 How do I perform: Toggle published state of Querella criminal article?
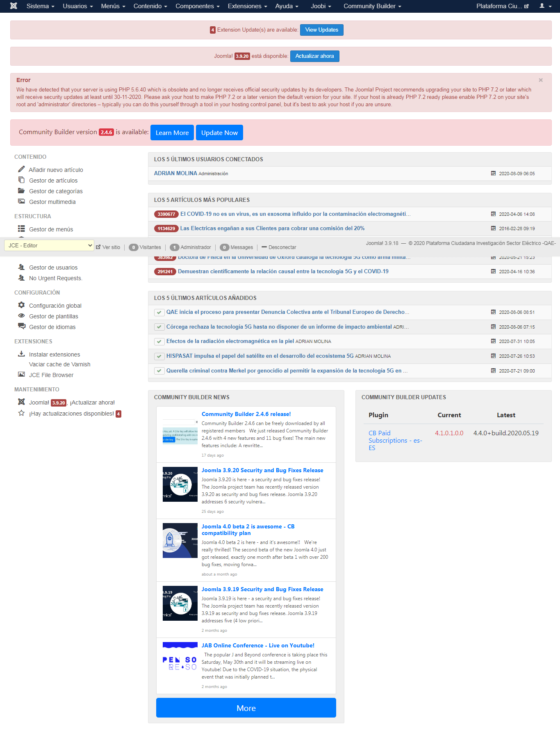click(x=159, y=371)
